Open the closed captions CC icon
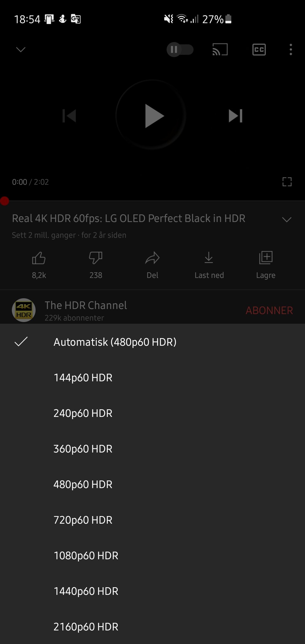 coord(259,49)
